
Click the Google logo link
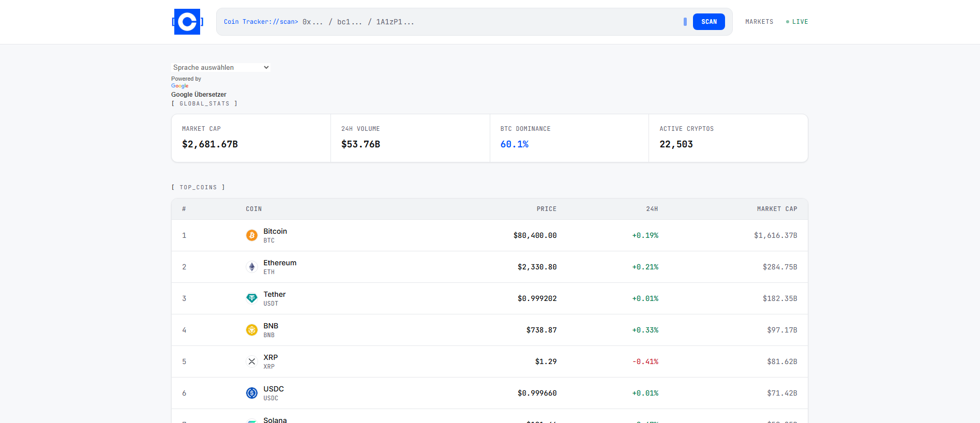click(x=180, y=86)
